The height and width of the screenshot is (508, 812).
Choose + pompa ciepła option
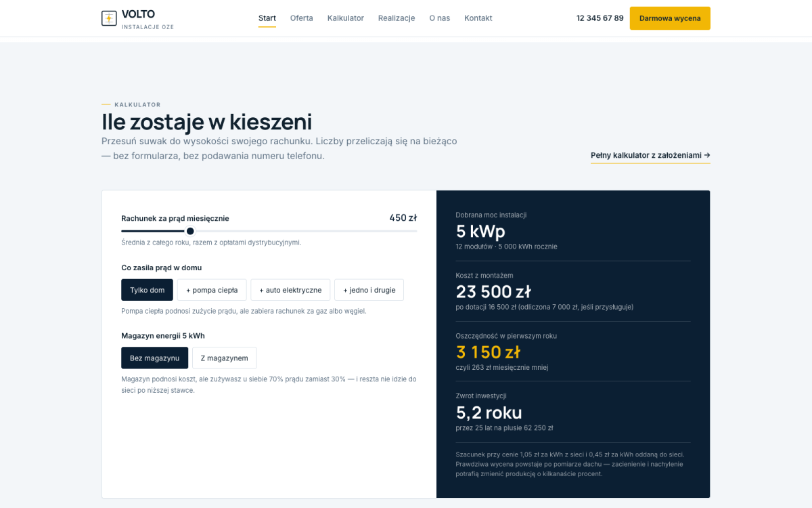point(212,290)
